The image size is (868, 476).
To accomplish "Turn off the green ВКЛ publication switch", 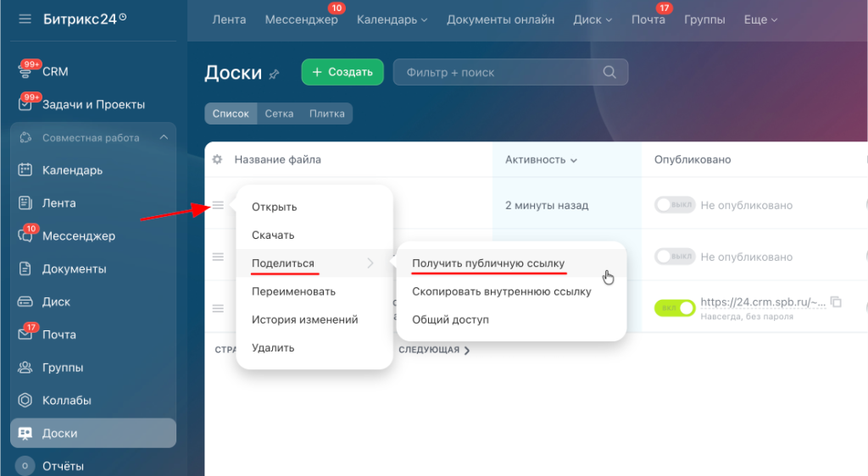I will point(675,308).
